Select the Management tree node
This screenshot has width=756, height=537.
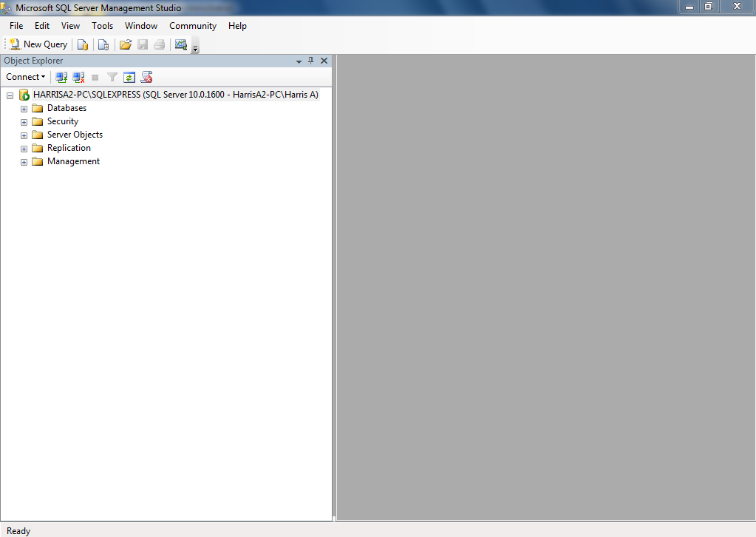click(x=73, y=161)
